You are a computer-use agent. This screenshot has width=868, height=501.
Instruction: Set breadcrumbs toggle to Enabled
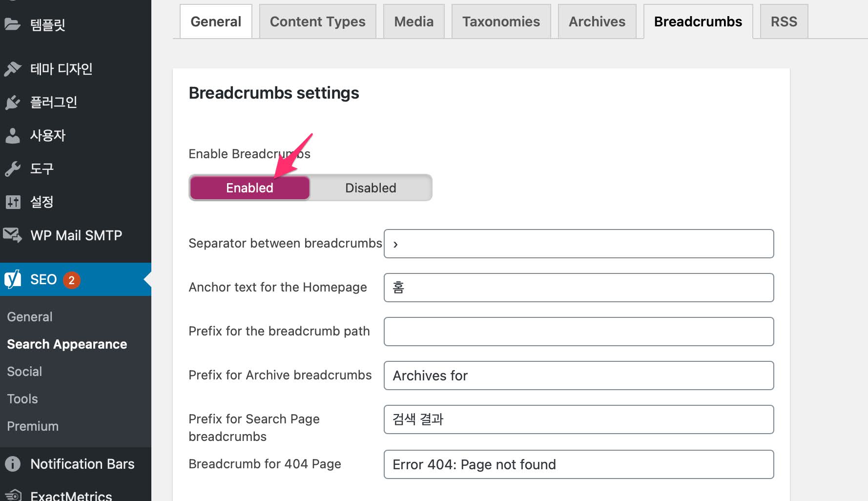point(249,188)
